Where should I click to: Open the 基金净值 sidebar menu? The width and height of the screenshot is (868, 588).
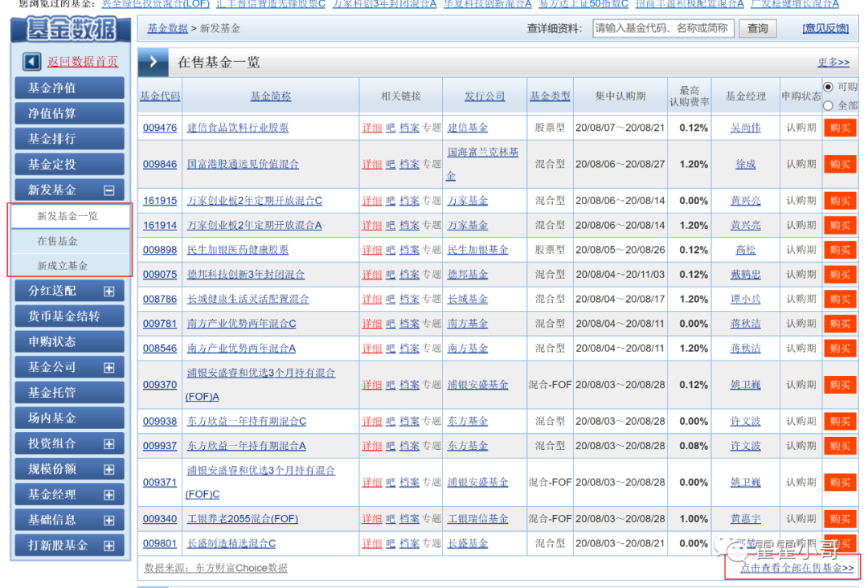70,88
